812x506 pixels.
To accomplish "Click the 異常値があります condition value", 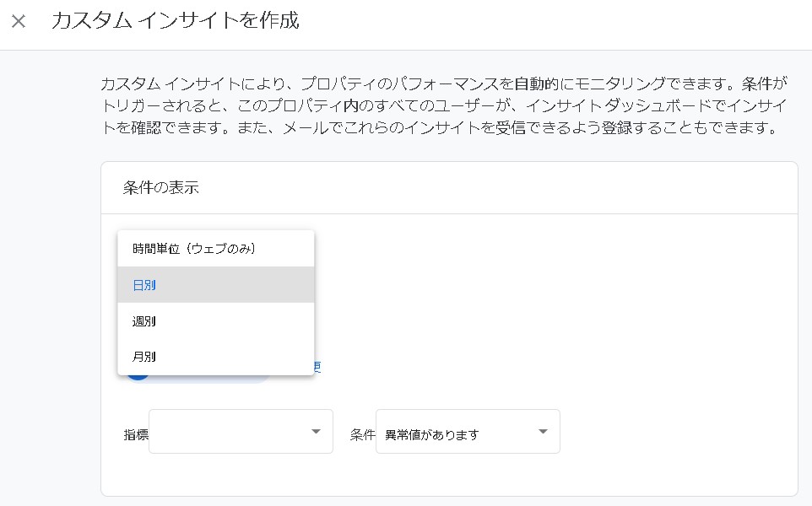I will 432,434.
